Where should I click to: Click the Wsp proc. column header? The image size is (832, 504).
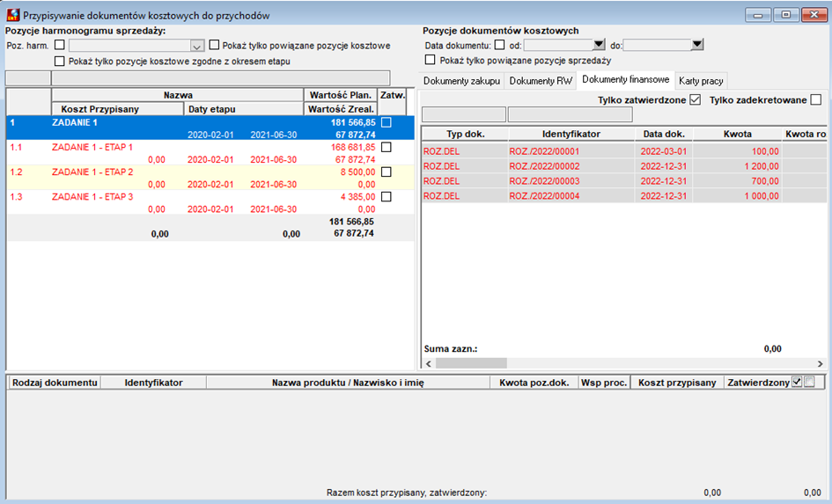pyautogui.click(x=604, y=383)
